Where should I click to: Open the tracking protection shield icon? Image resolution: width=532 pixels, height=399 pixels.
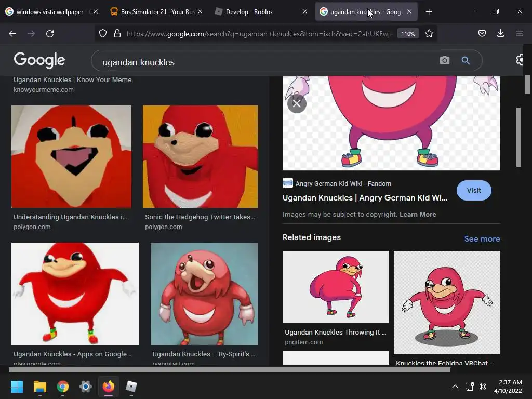103,34
